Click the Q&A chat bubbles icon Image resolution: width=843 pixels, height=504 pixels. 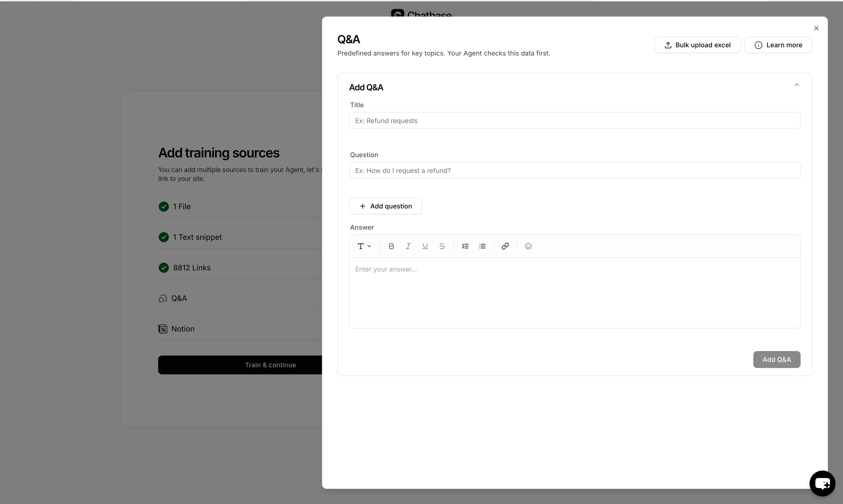(x=163, y=298)
